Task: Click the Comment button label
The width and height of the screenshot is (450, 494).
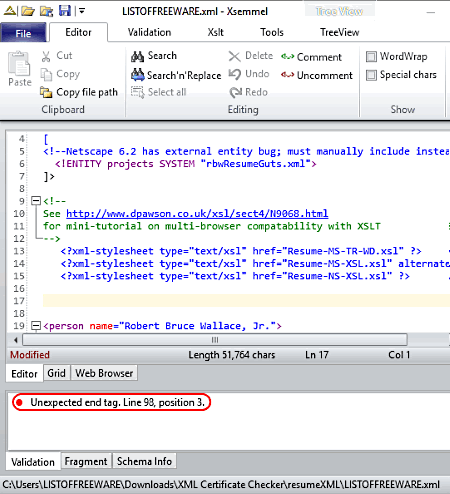Action: coord(319,57)
